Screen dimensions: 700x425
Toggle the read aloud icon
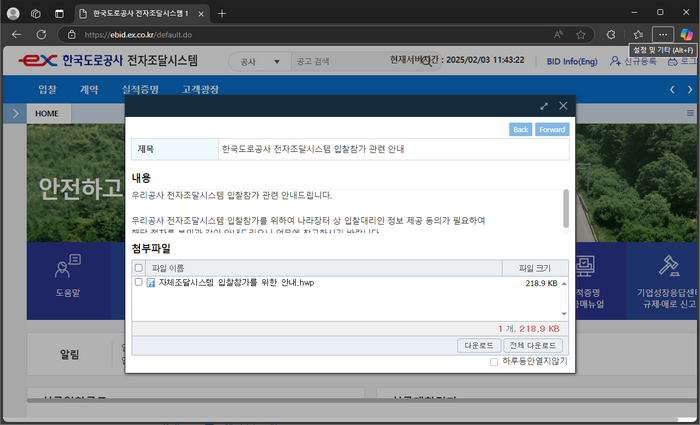(x=558, y=34)
